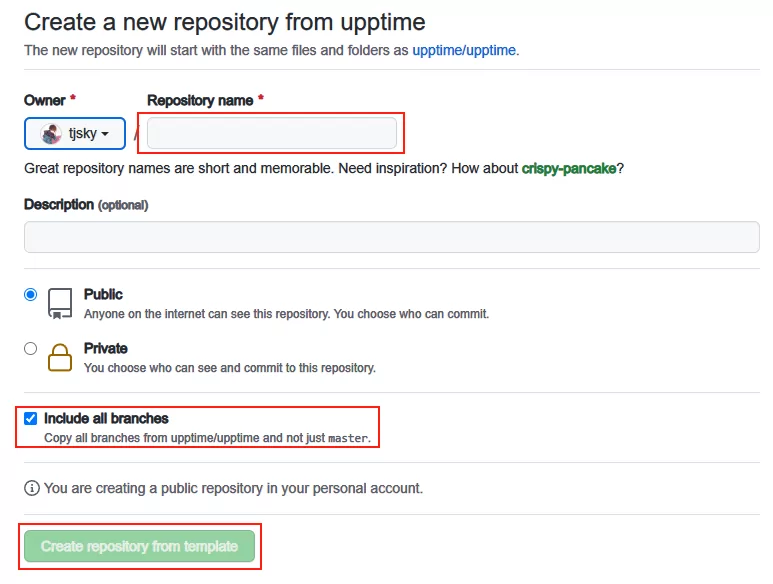Click the Owner field label

tap(44, 101)
